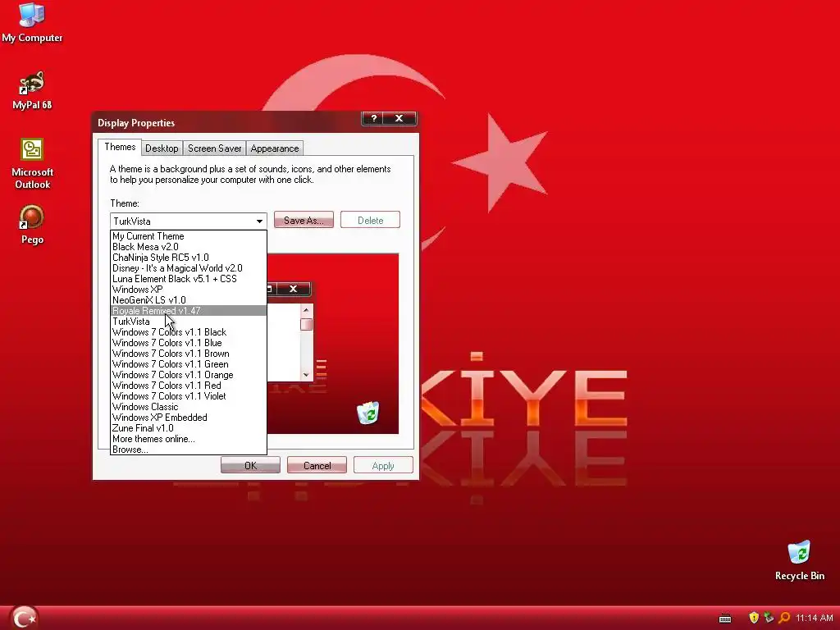This screenshot has height=630, width=840.
Task: Choose the Browse... entry in theme list
Action: pyautogui.click(x=189, y=450)
